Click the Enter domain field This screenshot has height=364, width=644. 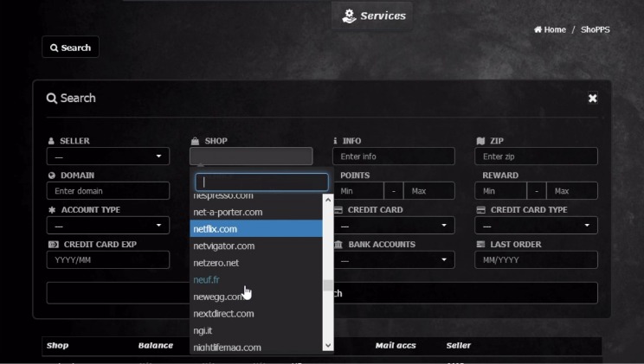click(x=108, y=191)
